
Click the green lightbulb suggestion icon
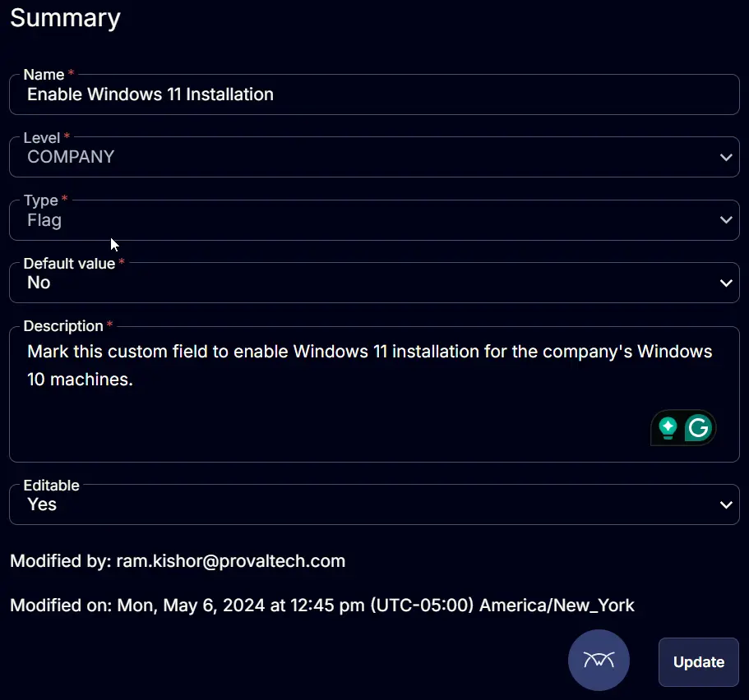668,428
